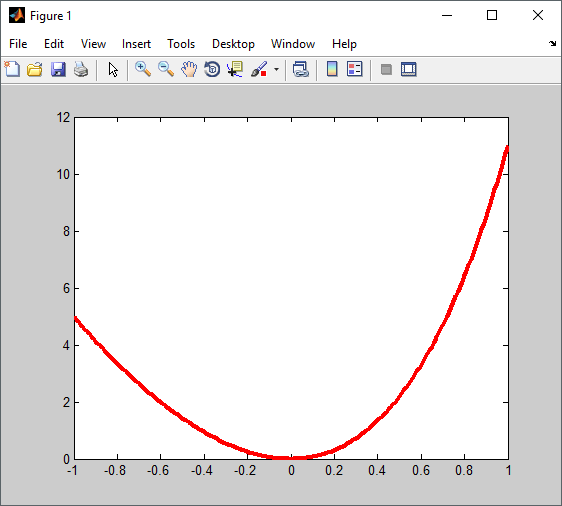Screen dimensions: 562x506
Task: Save the figure using floppy icon
Action: pos(58,69)
